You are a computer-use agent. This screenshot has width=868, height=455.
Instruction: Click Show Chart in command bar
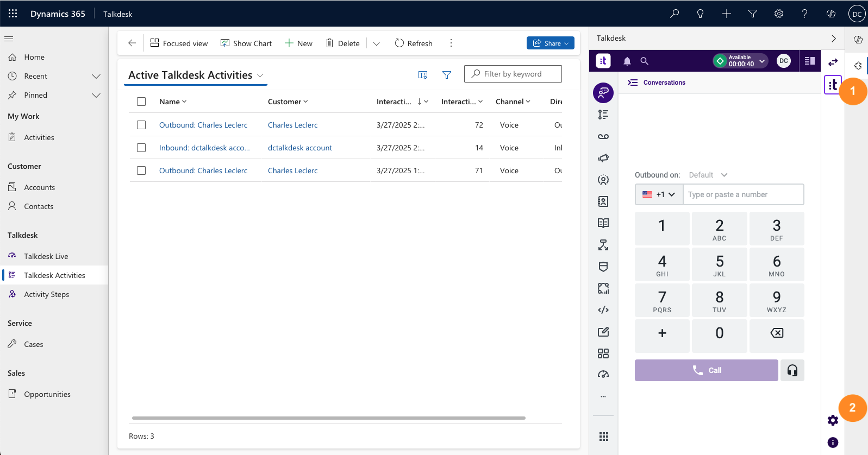coord(246,43)
